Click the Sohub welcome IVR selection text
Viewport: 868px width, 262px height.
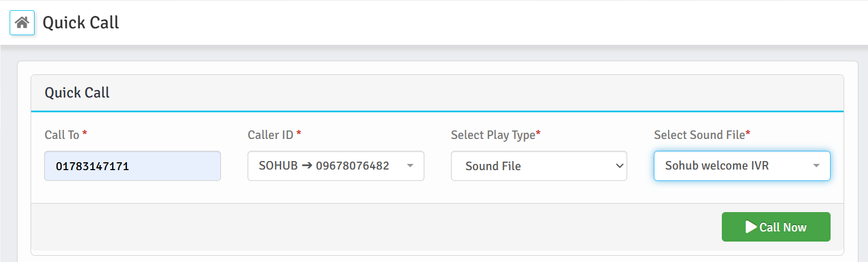pyautogui.click(x=717, y=166)
